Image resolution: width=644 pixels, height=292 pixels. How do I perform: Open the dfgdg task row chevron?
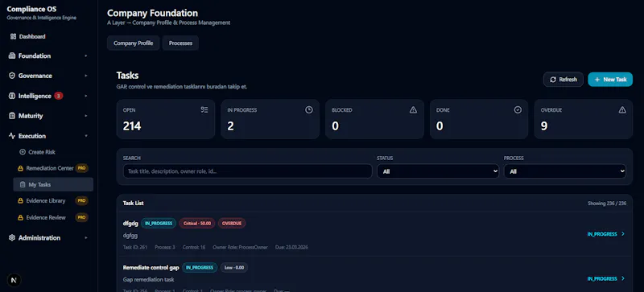623,234
